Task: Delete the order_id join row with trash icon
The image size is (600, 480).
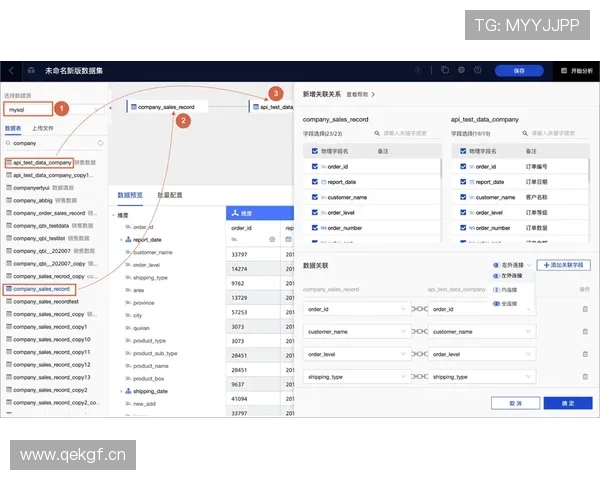Action: [x=585, y=309]
